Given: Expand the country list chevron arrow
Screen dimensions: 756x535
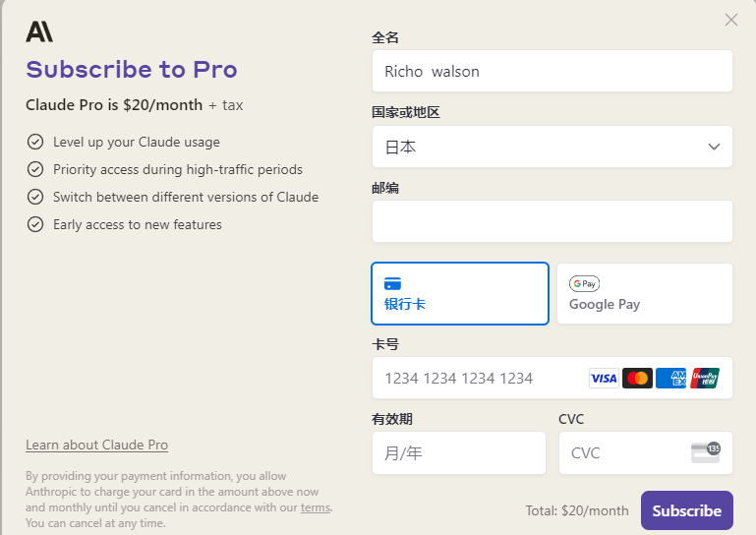Looking at the screenshot, I should pyautogui.click(x=715, y=147).
